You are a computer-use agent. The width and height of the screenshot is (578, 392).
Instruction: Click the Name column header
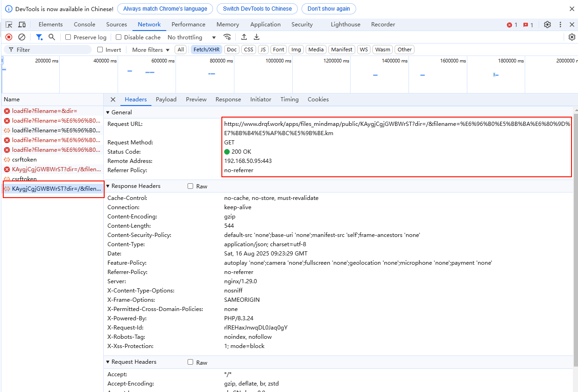point(52,100)
